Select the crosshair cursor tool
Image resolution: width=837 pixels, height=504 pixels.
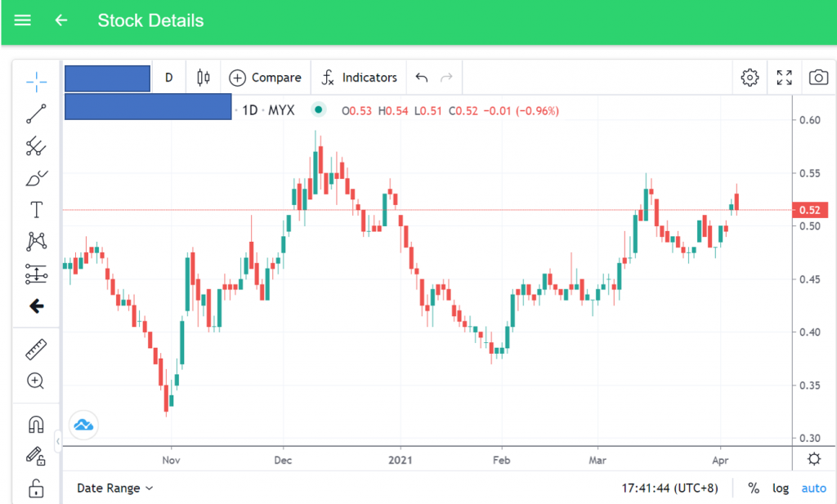36,81
